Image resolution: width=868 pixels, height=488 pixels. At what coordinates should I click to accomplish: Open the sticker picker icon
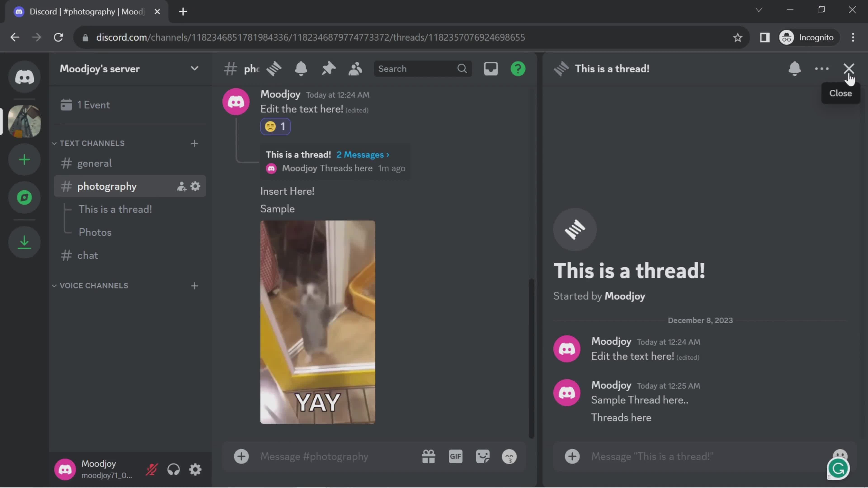[483, 457]
